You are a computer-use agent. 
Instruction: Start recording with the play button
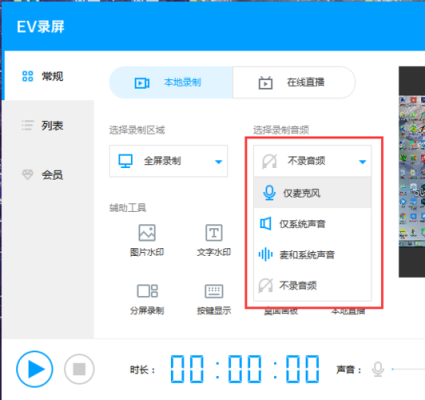pos(35,369)
